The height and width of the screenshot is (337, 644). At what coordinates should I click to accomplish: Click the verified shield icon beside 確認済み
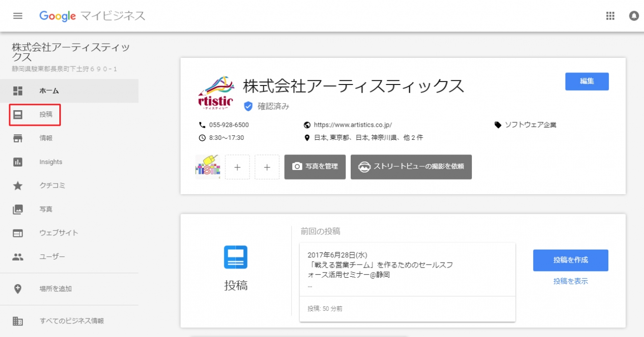click(248, 106)
